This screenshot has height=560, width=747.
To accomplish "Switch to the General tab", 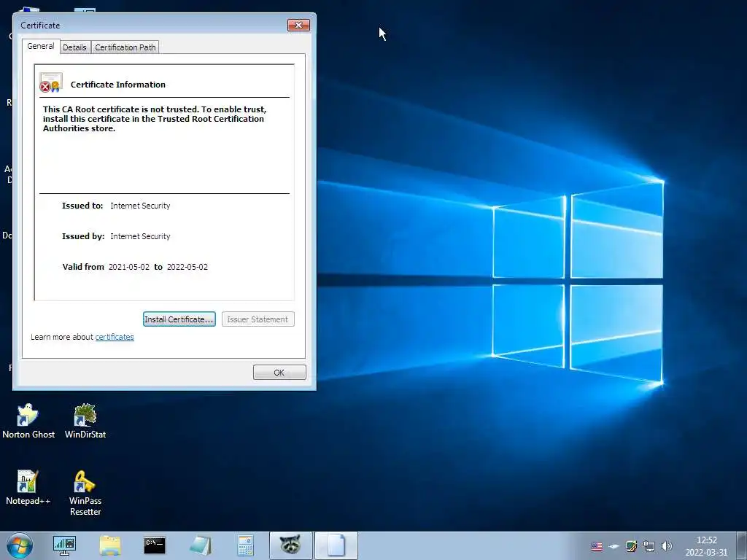I will (41, 46).
